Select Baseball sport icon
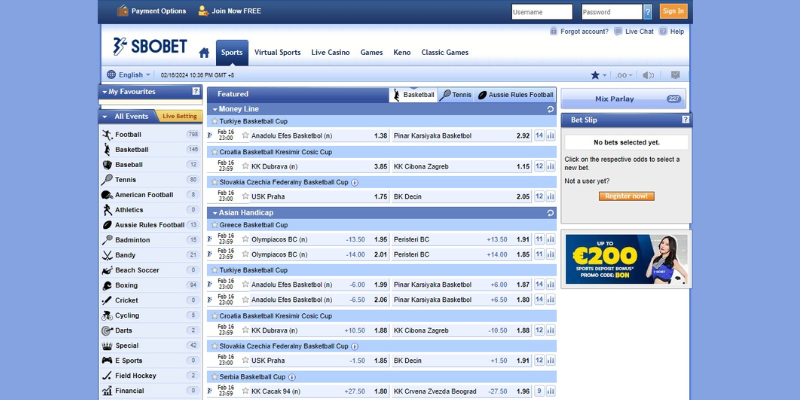Viewport: 800px width, 400px height. tap(107, 165)
